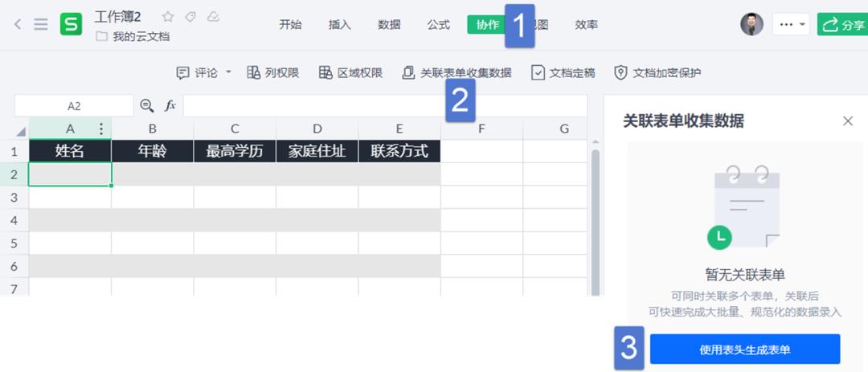Open the 公式 tab

click(x=439, y=25)
